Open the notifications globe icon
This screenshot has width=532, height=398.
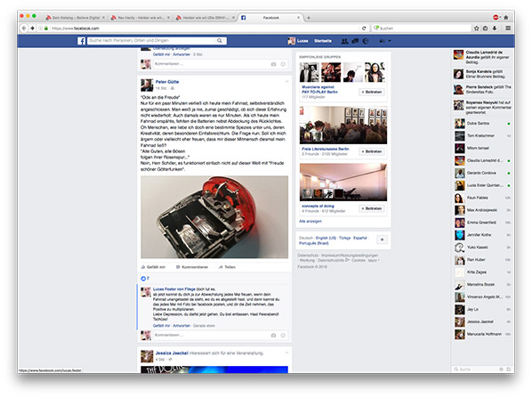click(366, 41)
